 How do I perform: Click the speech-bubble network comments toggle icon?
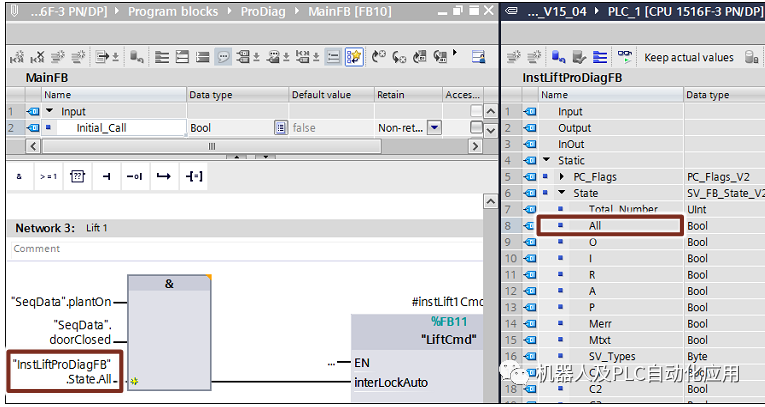pos(223,58)
